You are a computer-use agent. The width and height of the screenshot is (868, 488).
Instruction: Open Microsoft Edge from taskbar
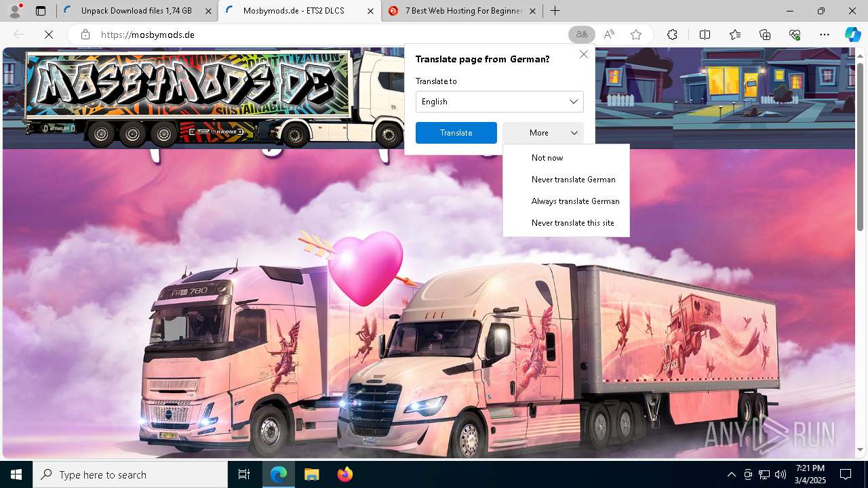[279, 474]
